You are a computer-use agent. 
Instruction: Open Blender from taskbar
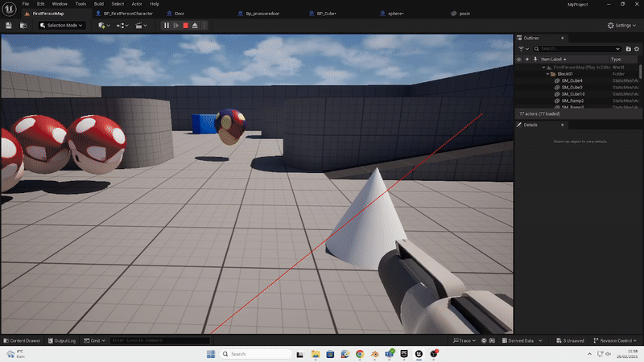click(x=374, y=354)
